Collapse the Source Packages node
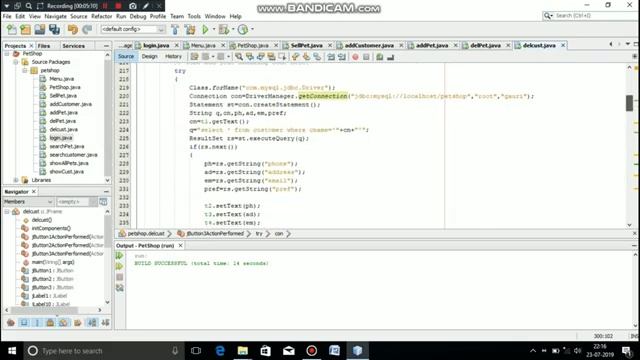The image size is (640, 360). coord(16,62)
